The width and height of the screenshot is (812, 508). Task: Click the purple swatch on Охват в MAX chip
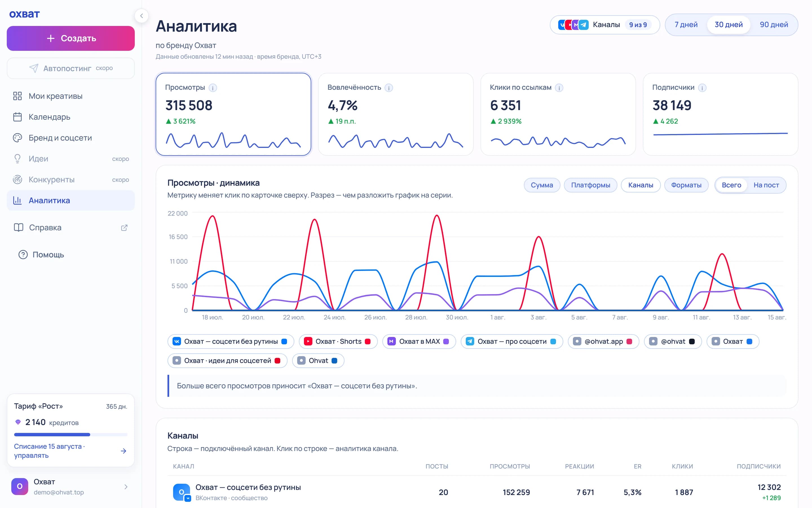(446, 341)
